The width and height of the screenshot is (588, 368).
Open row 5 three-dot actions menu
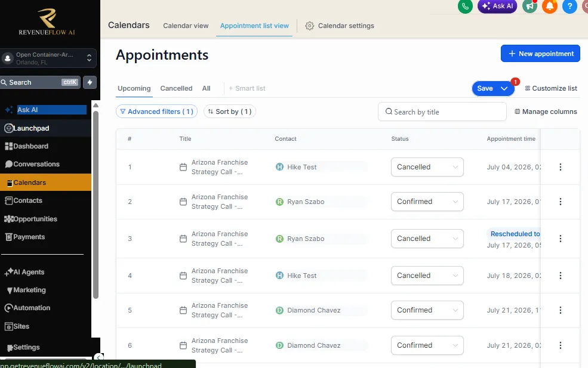tap(561, 310)
